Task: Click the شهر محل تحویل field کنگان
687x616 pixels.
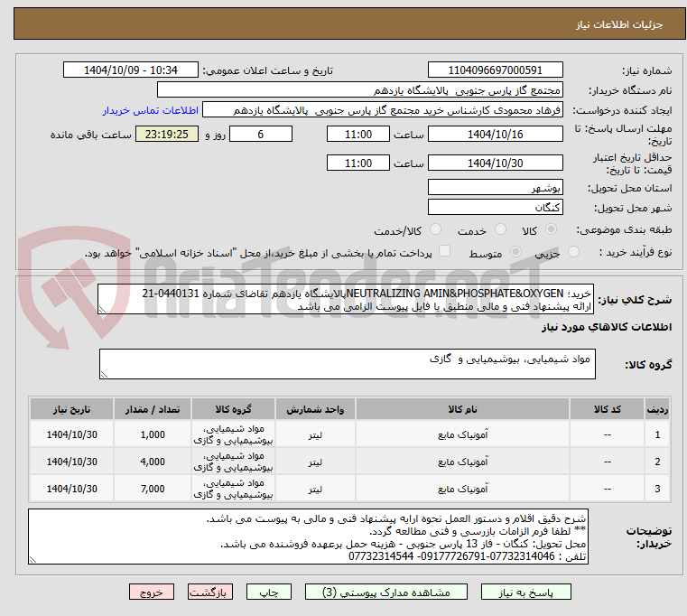Action: pos(495,207)
